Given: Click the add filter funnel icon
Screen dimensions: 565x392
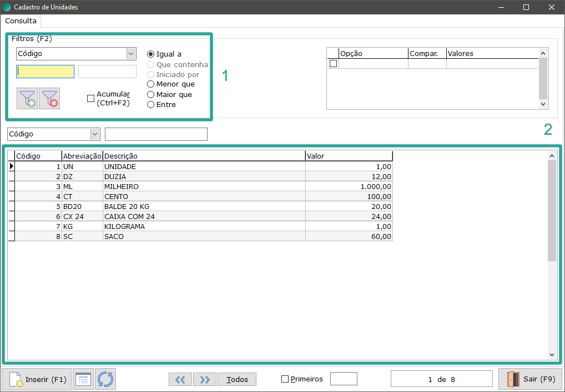Looking at the screenshot, I should [27, 98].
